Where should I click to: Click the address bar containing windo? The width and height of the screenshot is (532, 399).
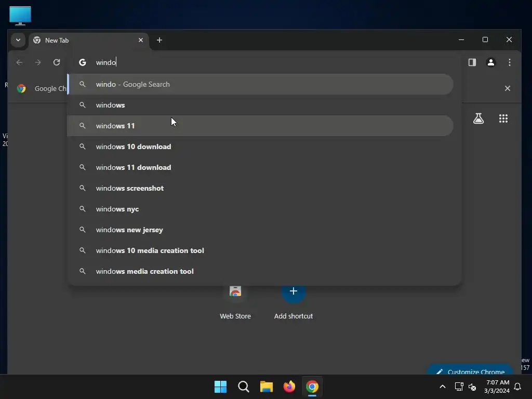[264, 62]
